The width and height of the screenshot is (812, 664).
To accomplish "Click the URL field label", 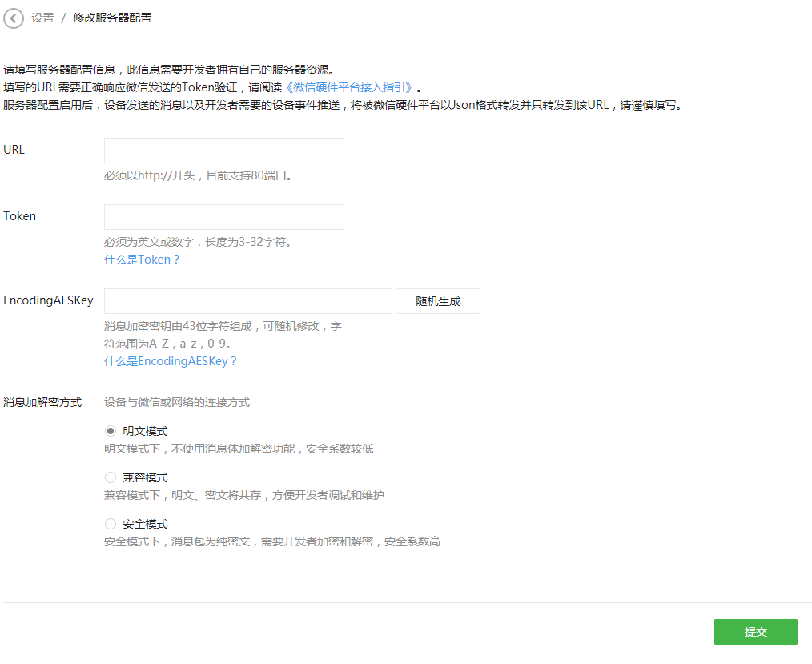I will (x=14, y=150).
